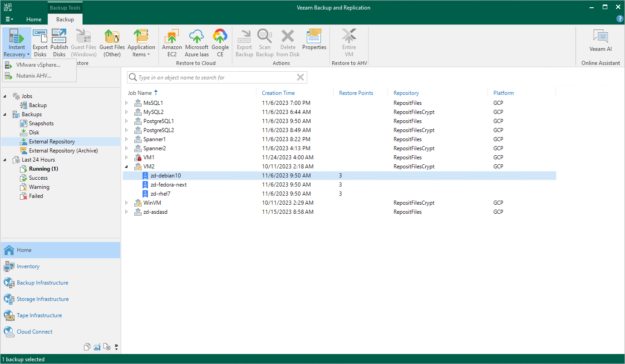Screen dimensions: 625x364
Task: Click the zd-fedora-next backup icon
Action: click(x=145, y=185)
